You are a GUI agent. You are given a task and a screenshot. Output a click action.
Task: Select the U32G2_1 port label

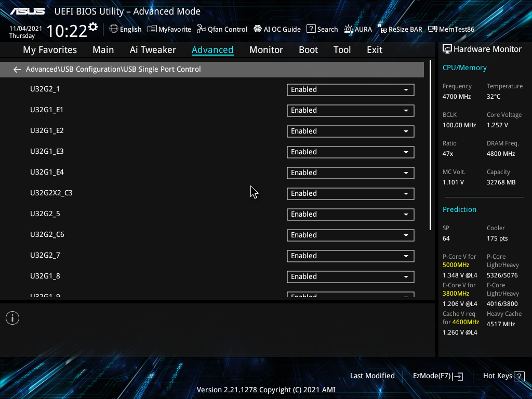tap(45, 89)
